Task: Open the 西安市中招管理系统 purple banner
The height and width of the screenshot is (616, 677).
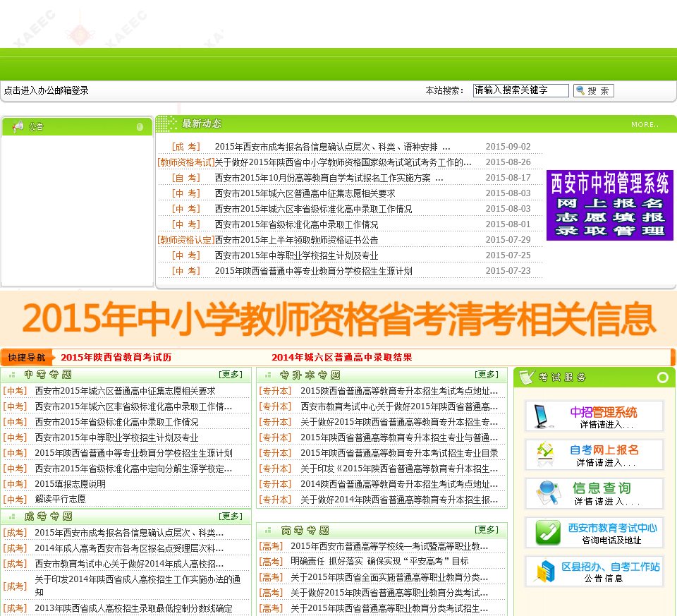Action: [x=610, y=205]
